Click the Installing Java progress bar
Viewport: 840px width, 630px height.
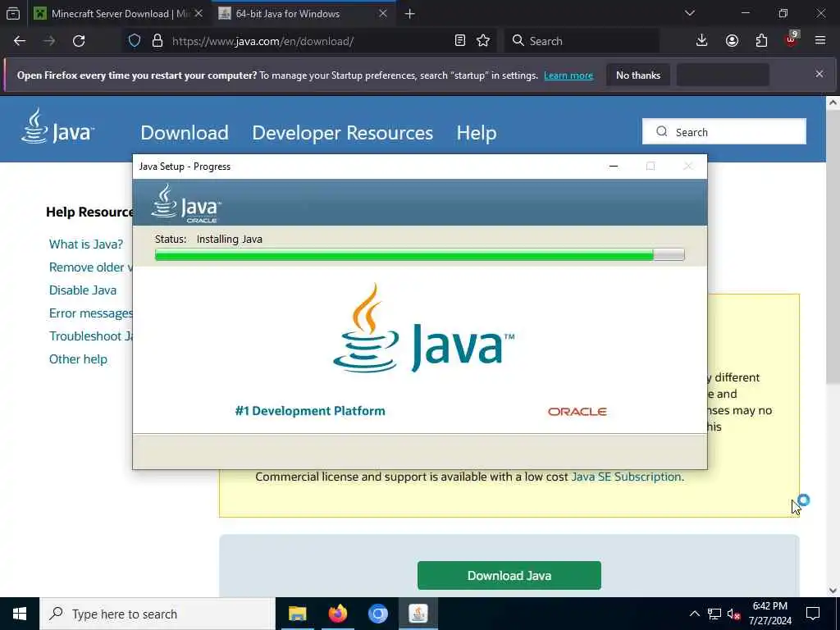click(419, 255)
